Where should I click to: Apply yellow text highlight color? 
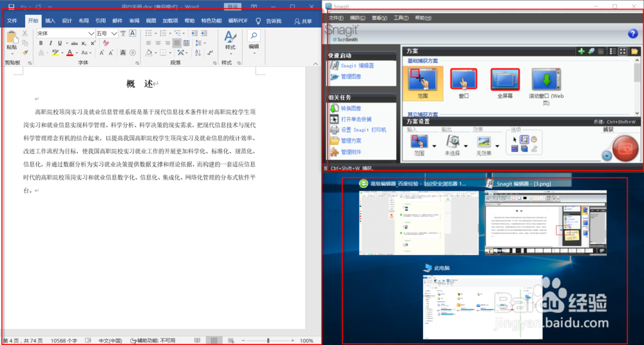tap(55, 53)
